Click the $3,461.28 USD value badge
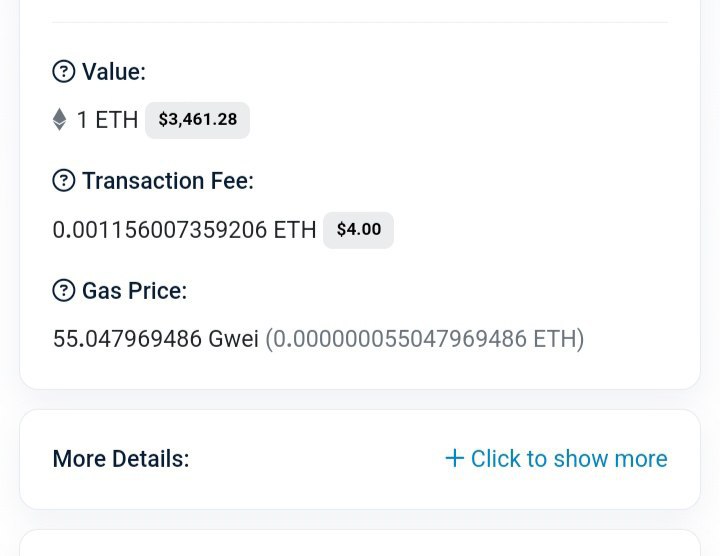 tap(197, 120)
